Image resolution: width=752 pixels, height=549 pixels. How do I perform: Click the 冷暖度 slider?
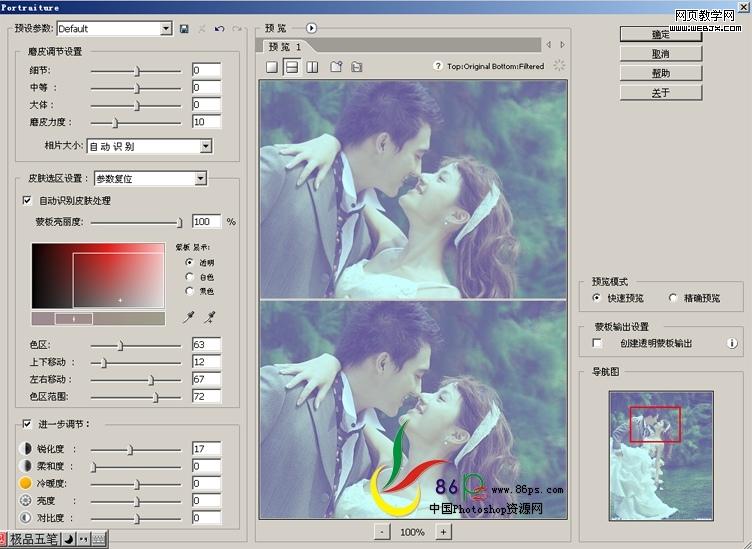tap(136, 484)
